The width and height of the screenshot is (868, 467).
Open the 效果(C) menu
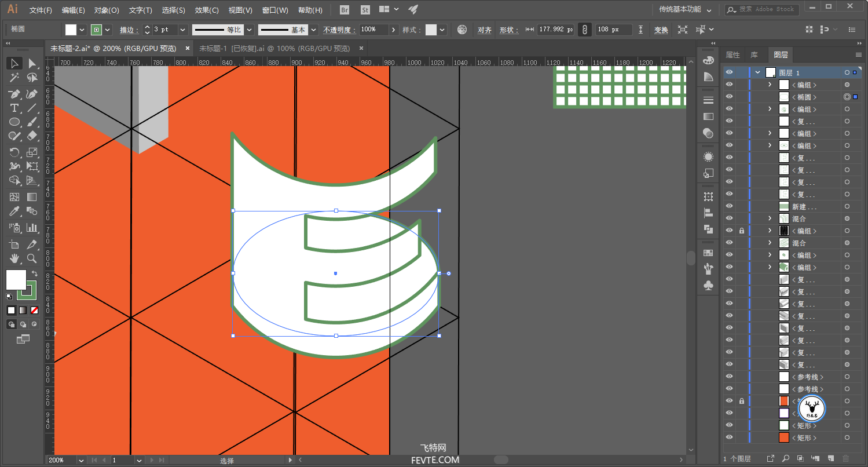click(x=207, y=10)
